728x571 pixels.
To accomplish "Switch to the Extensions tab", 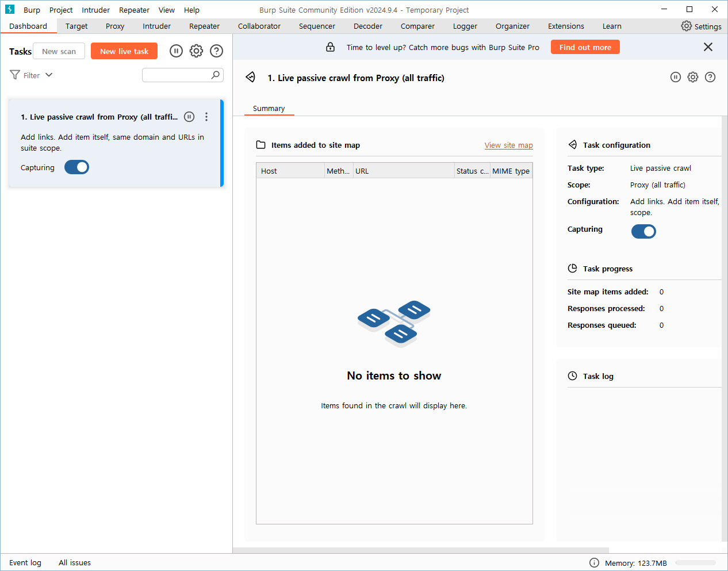I will [x=566, y=26].
